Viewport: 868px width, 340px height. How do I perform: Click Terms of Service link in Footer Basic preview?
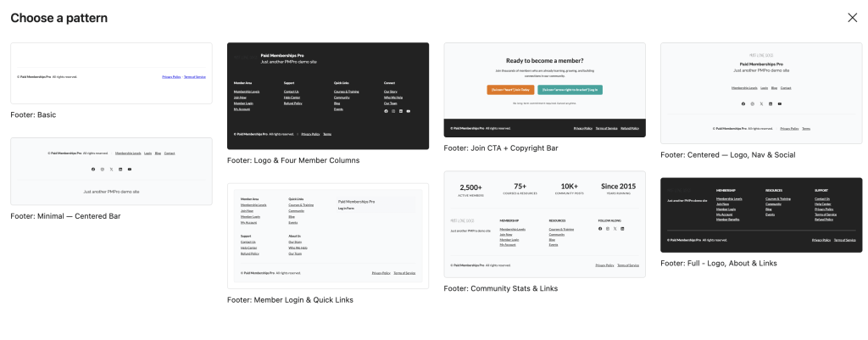[x=195, y=77]
